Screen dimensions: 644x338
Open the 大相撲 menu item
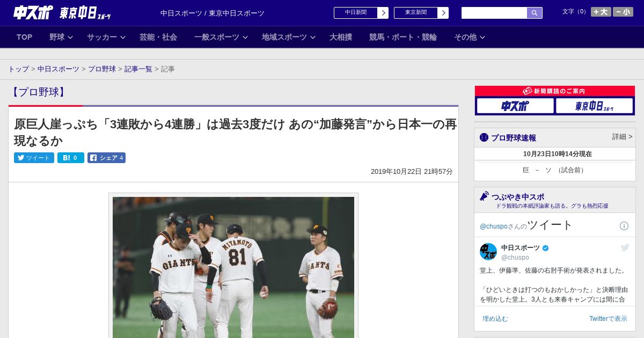341,37
